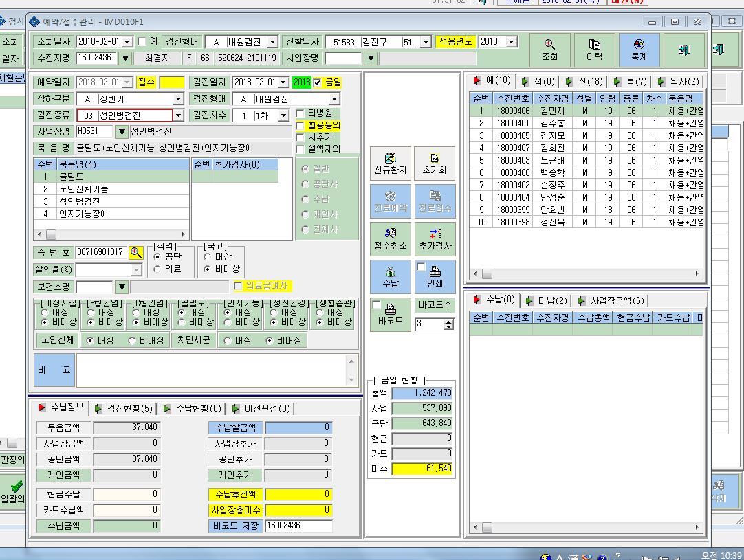Expand the 적용년도 2018 dropdown
Image resolution: width=744 pixels, height=560 pixels.
[511, 42]
